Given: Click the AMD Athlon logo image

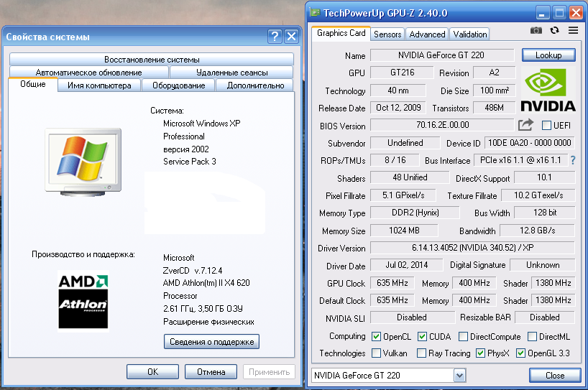Looking at the screenshot, I should (x=83, y=301).
